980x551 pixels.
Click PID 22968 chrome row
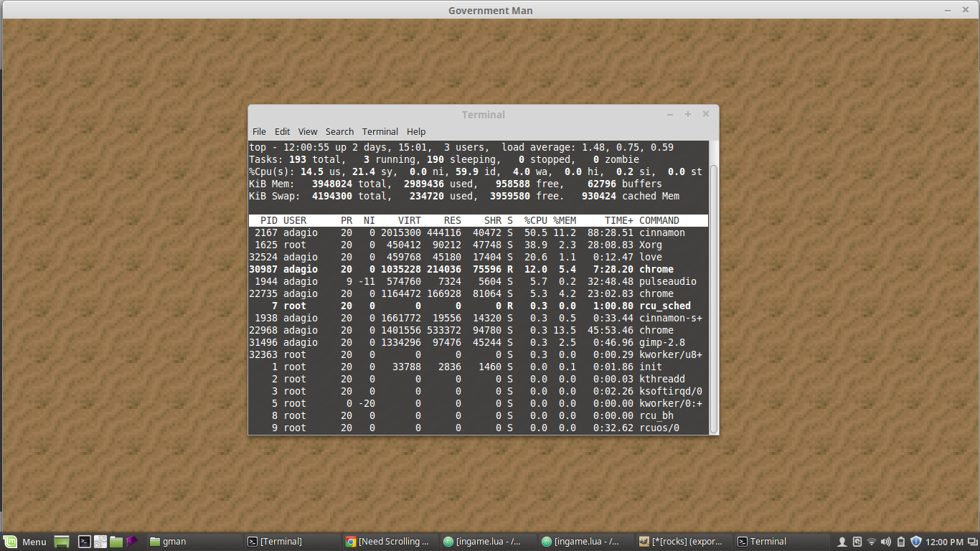(x=479, y=330)
